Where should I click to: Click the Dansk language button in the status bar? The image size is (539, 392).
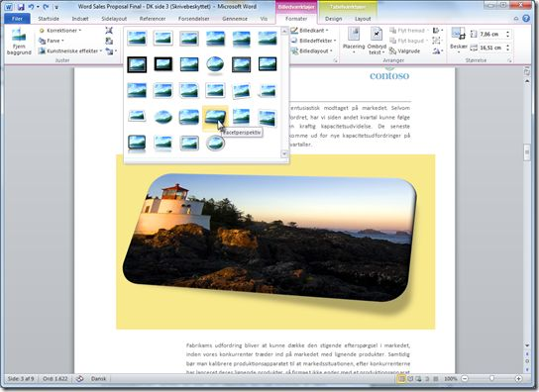[99, 378]
